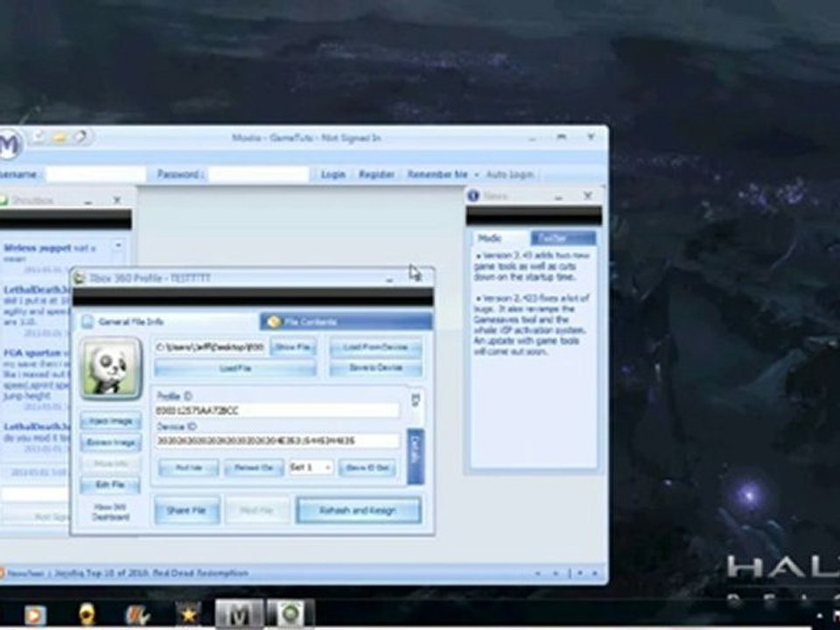Click the Load From Device button
This screenshot has height=630, width=840.
(375, 347)
